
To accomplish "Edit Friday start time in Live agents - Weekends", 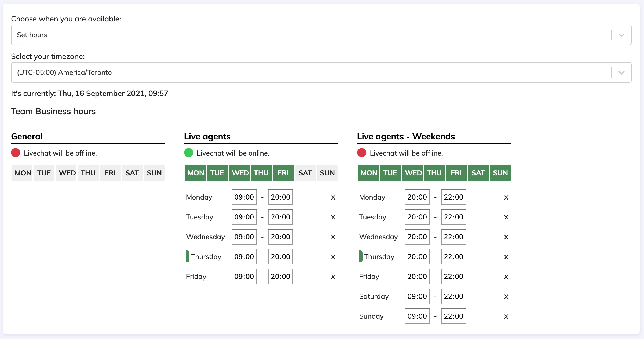I will [x=417, y=277].
